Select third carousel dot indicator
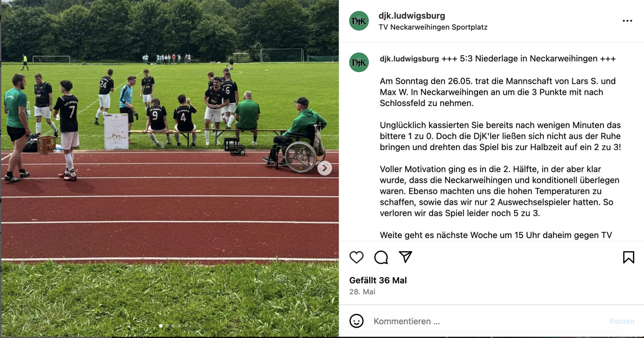The height and width of the screenshot is (338, 644). (x=173, y=326)
